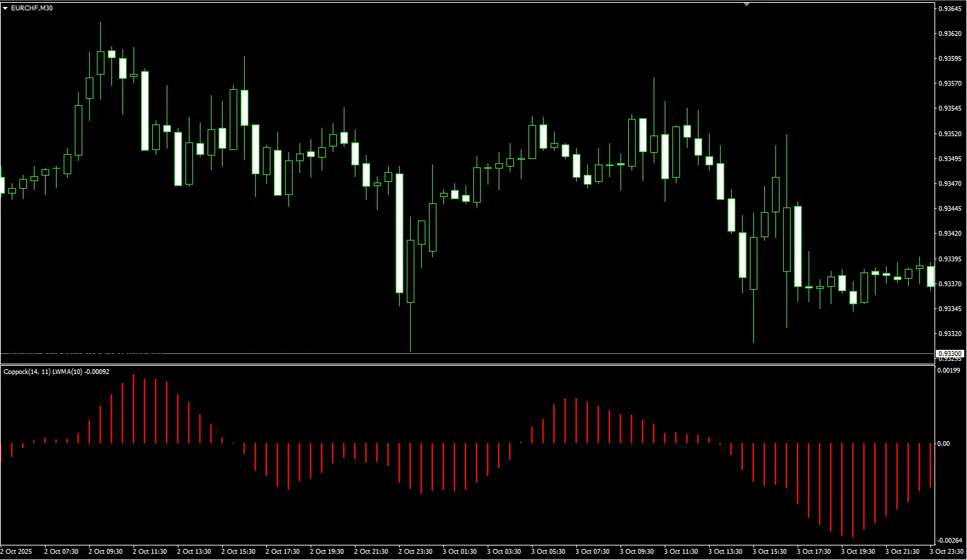Viewport: 967px width, 560px height.
Task: Click the -0.00264 indicator scale value
Action: 949,541
